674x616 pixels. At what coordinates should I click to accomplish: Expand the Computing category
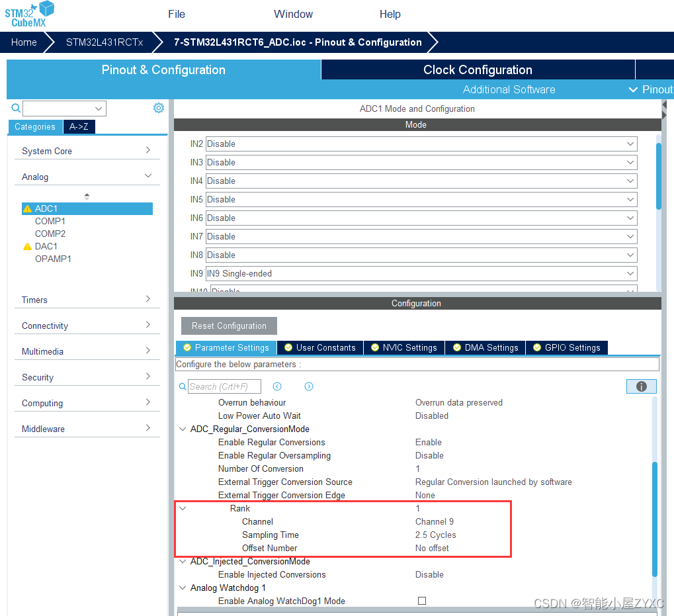(x=148, y=402)
